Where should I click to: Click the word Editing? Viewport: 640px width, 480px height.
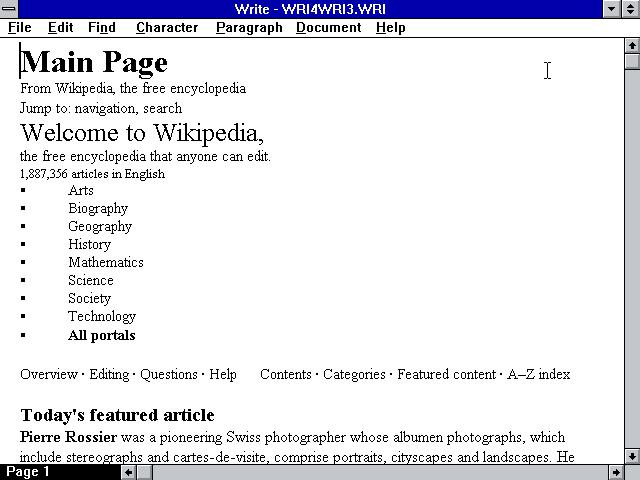[109, 374]
